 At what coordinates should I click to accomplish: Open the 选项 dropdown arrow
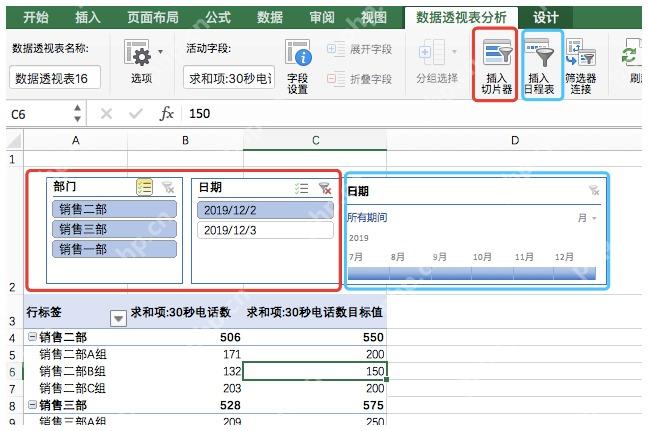160,52
